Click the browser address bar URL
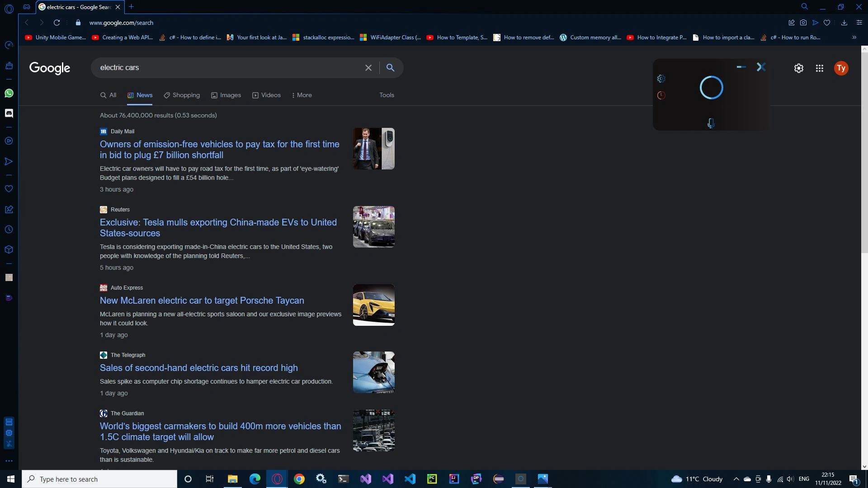The width and height of the screenshot is (868, 488). (121, 23)
